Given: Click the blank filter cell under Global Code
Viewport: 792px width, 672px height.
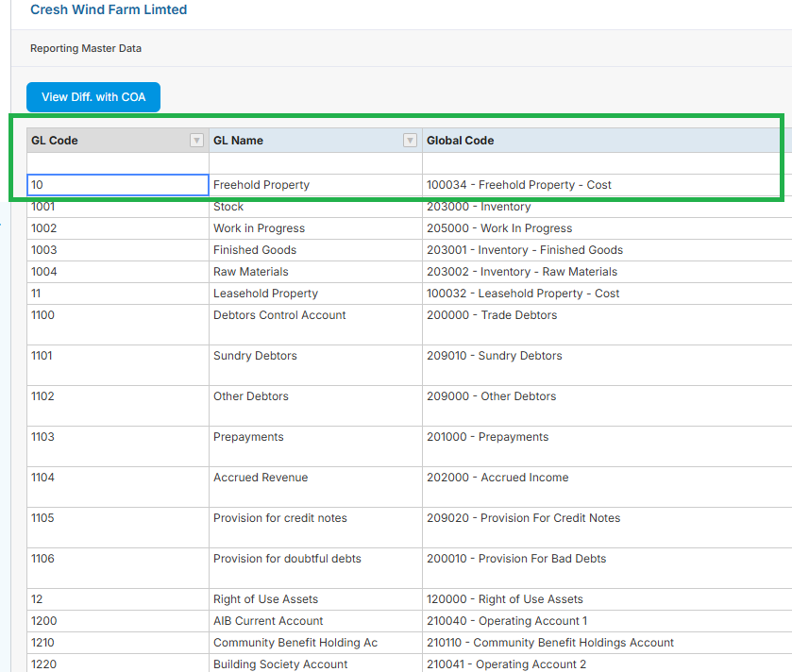Looking at the screenshot, I should pyautogui.click(x=607, y=163).
